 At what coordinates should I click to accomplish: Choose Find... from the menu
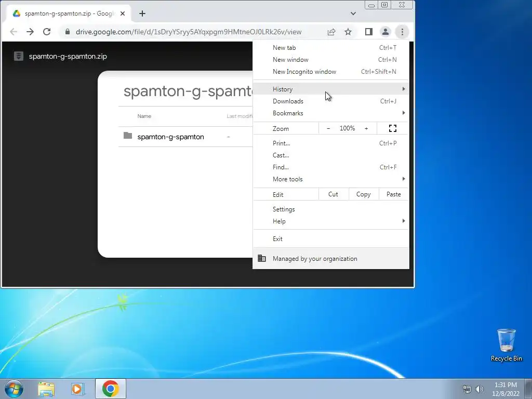point(331,167)
